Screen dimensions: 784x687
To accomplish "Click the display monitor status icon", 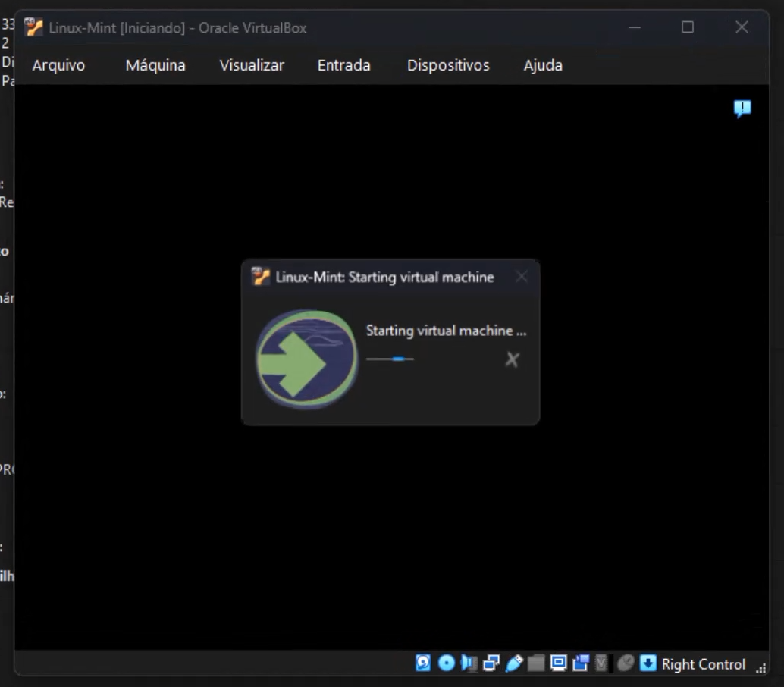I will click(559, 663).
